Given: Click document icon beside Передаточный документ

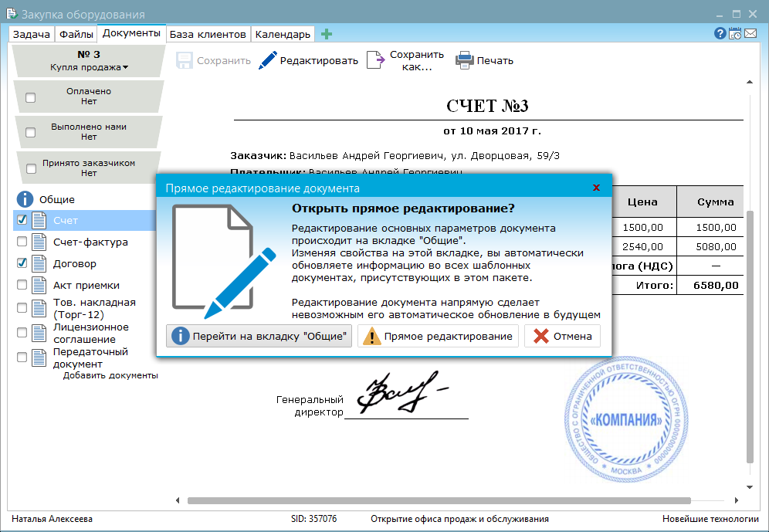Looking at the screenshot, I should [x=39, y=358].
